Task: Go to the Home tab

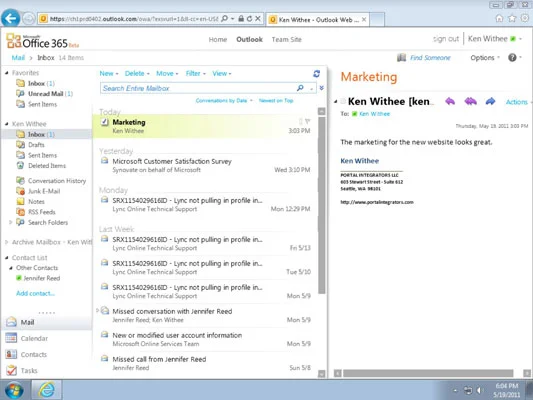Action: [218, 39]
